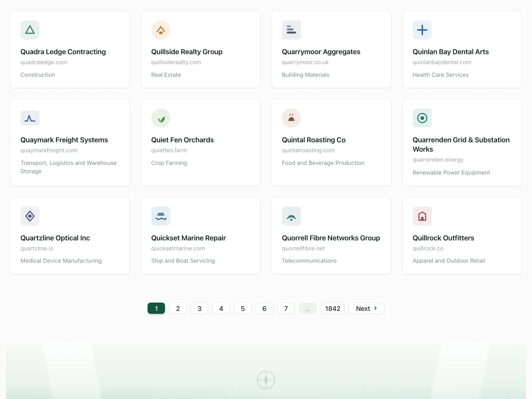Click the Quorrell Fibre Networks signal logo
The image size is (532, 399).
click(291, 216)
